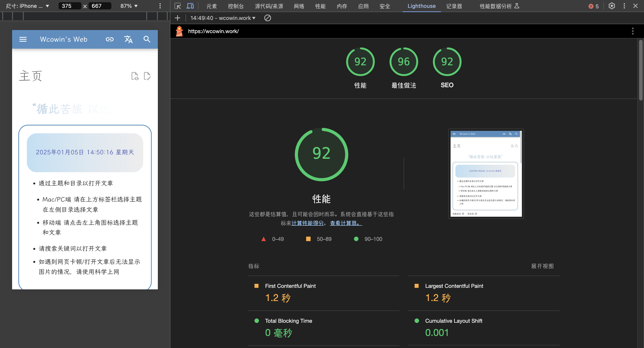
Task: Select the Lighthouse tab
Action: [422, 6]
